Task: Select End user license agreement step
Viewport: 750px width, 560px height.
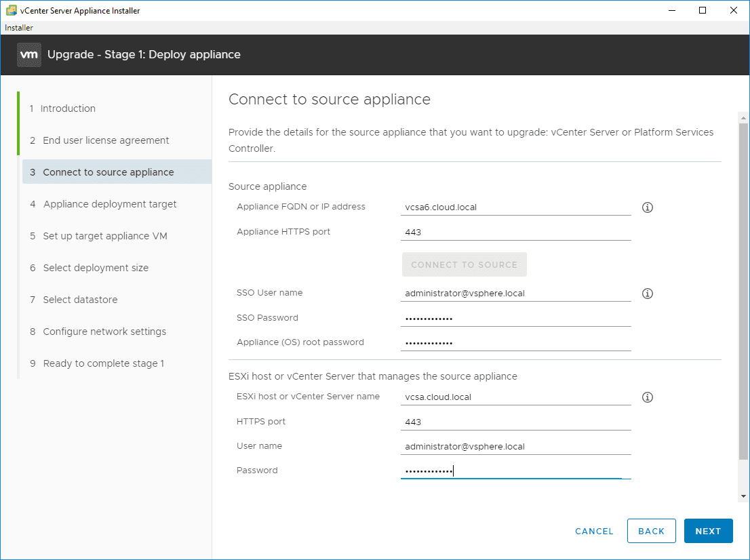Action: (x=106, y=140)
